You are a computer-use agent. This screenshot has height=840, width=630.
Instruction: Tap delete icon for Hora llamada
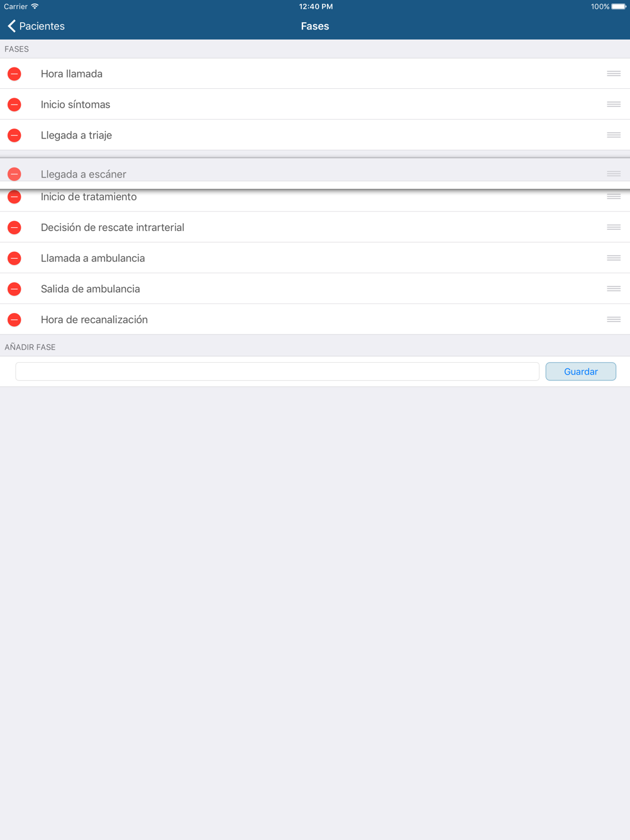click(14, 74)
